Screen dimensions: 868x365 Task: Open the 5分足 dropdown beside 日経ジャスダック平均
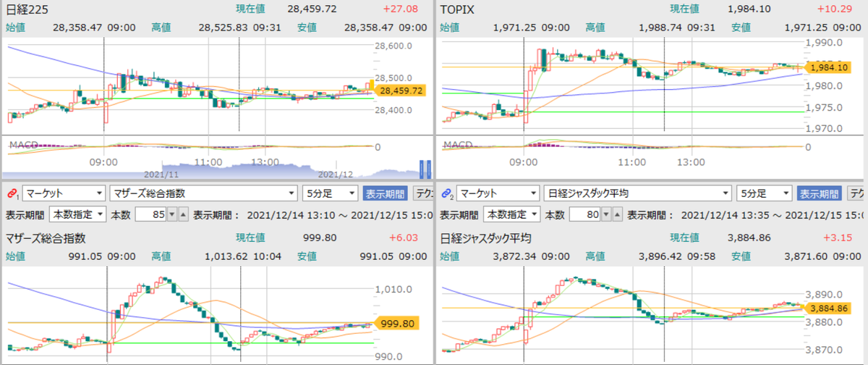763,193
